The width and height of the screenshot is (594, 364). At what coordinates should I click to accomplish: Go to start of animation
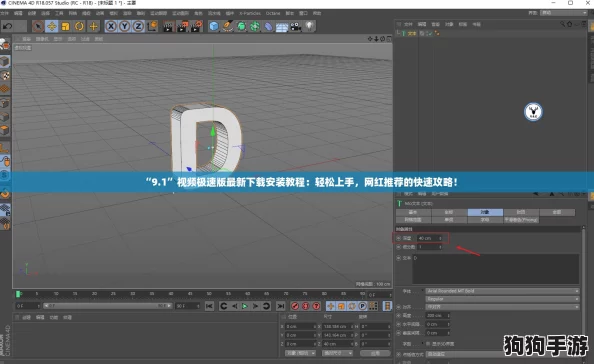pos(209,306)
